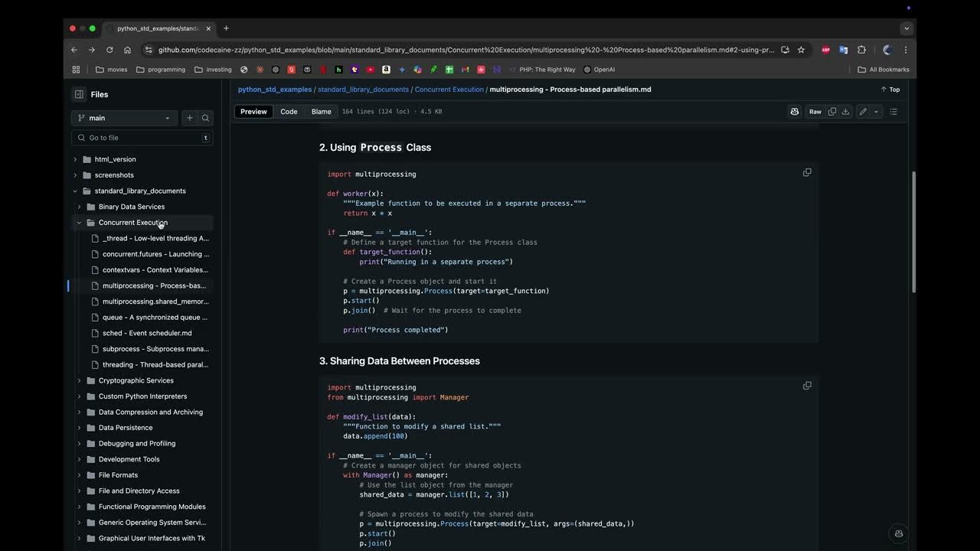The image size is (980, 551).
Task: Go to standard_library_documents breadcrumb link
Action: click(363, 90)
